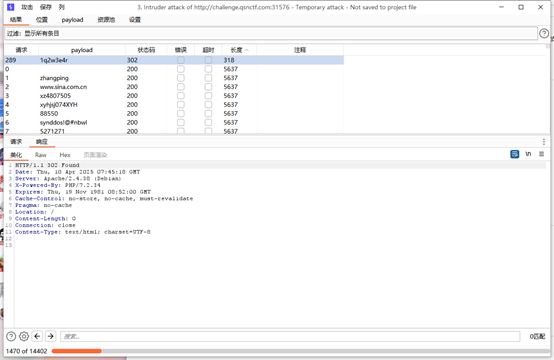Viewport: 554px width, 360px height.
Task: Go to next search match arrow
Action: tap(51, 336)
